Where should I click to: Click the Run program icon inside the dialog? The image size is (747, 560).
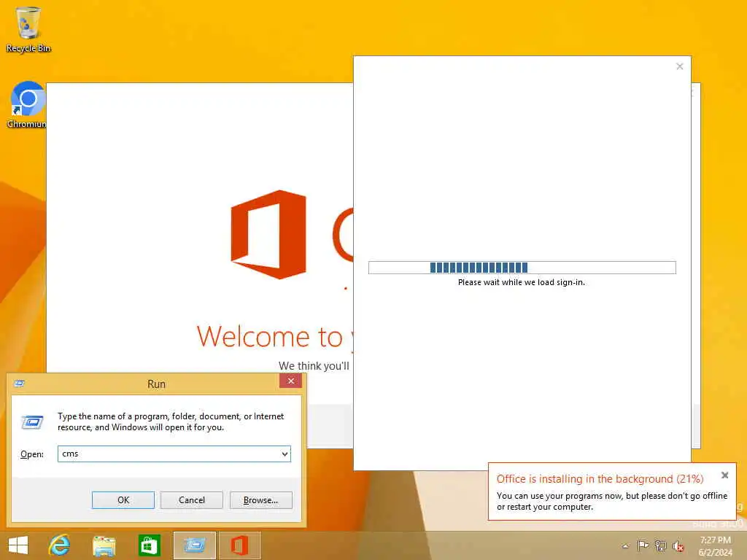point(32,422)
